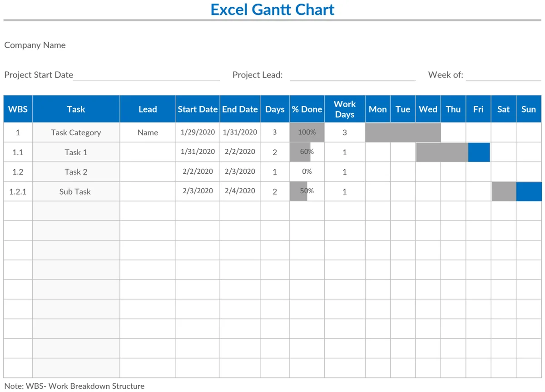The image size is (545, 392).
Task: Click the Sub Task cell
Action: click(76, 191)
